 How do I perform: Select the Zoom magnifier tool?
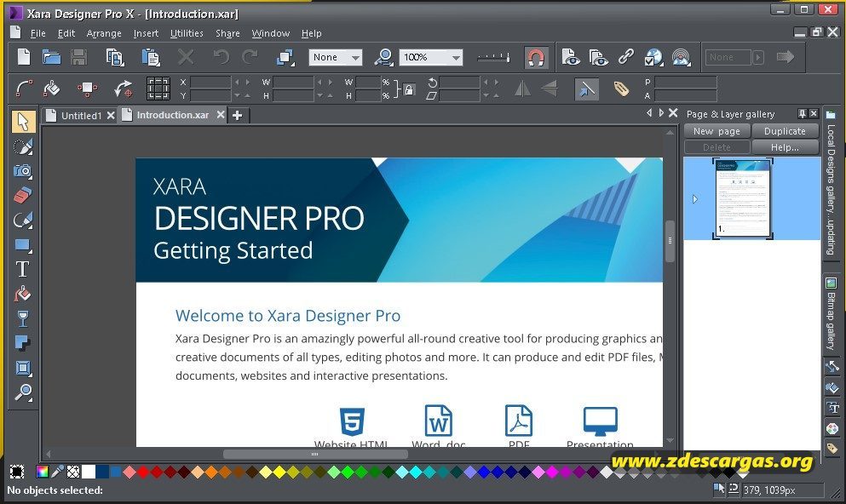pos(23,392)
